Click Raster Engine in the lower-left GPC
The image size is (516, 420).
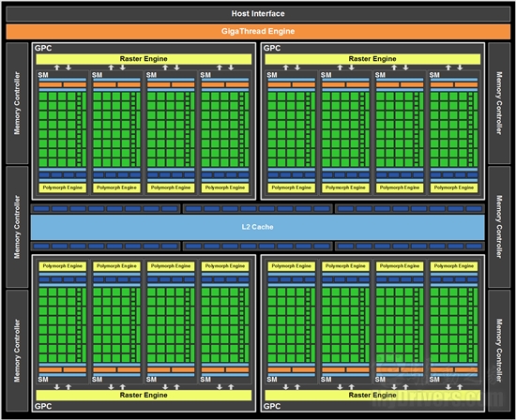pyautogui.click(x=144, y=395)
